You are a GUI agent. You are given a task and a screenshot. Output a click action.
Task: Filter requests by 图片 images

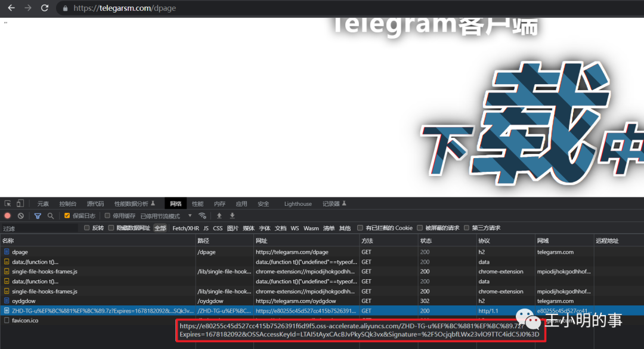coord(233,228)
